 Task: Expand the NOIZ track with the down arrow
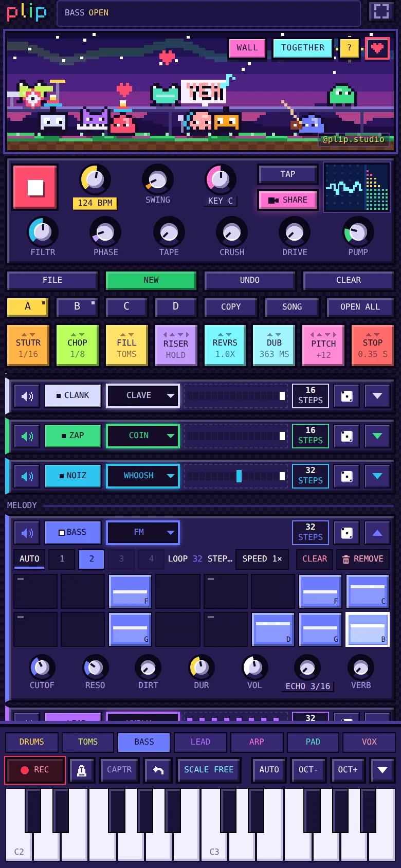pyautogui.click(x=377, y=476)
